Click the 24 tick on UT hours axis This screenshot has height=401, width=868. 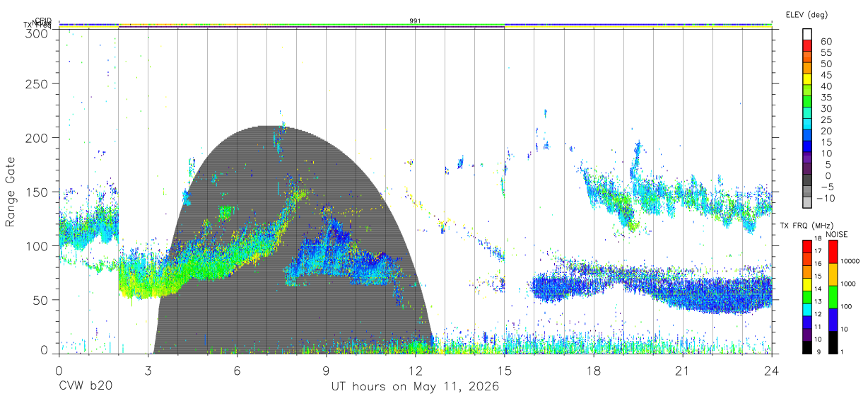(772, 370)
